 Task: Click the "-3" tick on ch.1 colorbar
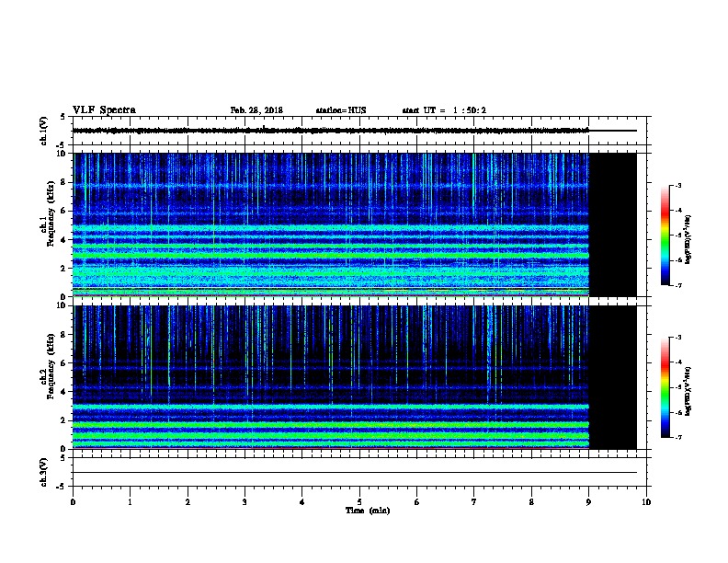(x=678, y=185)
